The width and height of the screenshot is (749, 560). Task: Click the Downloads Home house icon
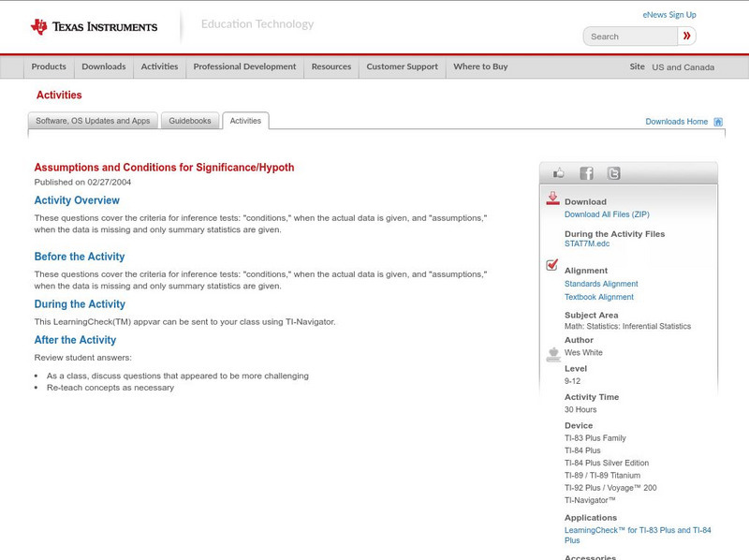718,122
